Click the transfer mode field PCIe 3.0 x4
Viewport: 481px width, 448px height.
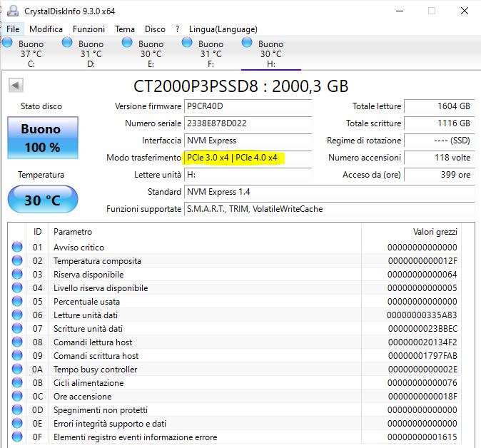tap(248, 158)
